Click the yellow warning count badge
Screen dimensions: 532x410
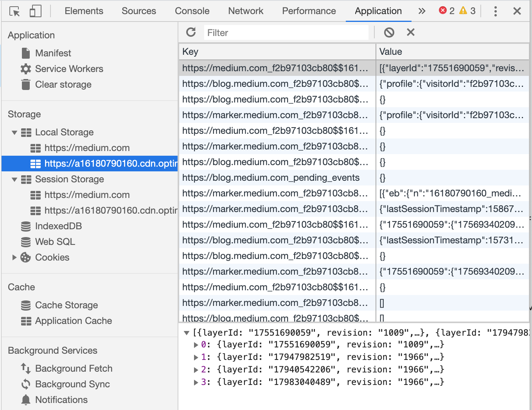467,11
